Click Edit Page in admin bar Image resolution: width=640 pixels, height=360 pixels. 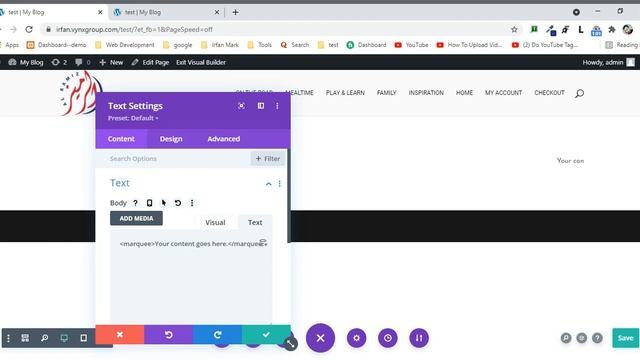(150, 62)
